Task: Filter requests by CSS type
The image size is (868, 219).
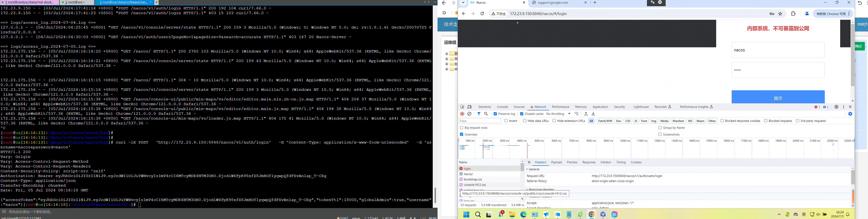Action: tap(628, 121)
